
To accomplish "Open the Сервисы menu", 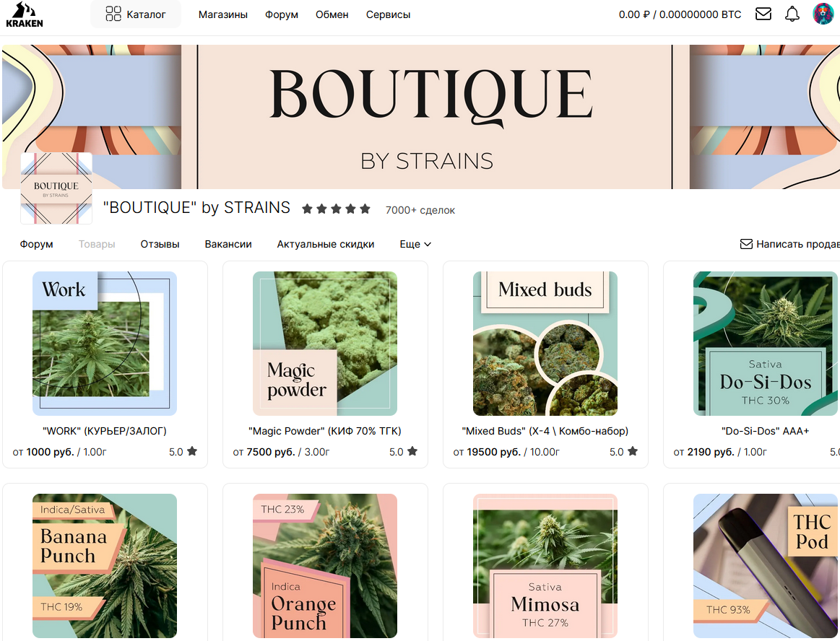I will pos(388,14).
